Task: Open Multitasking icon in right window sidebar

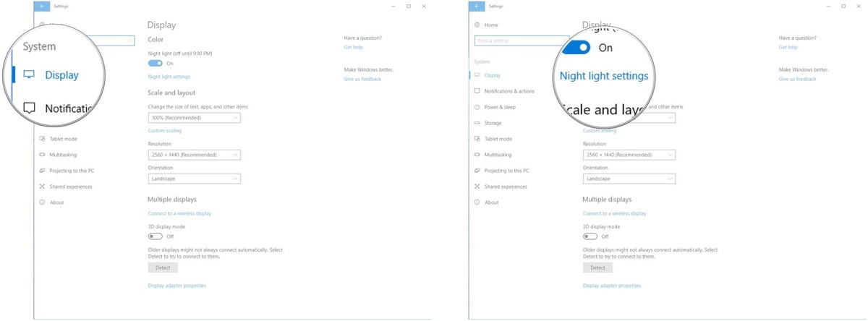Action: click(477, 155)
